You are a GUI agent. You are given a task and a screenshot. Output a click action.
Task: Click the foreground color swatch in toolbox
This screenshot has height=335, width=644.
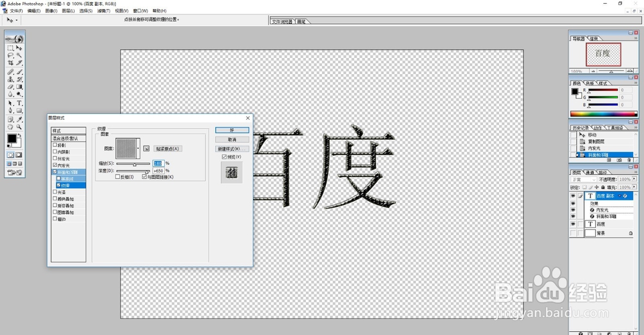pyautogui.click(x=12, y=139)
